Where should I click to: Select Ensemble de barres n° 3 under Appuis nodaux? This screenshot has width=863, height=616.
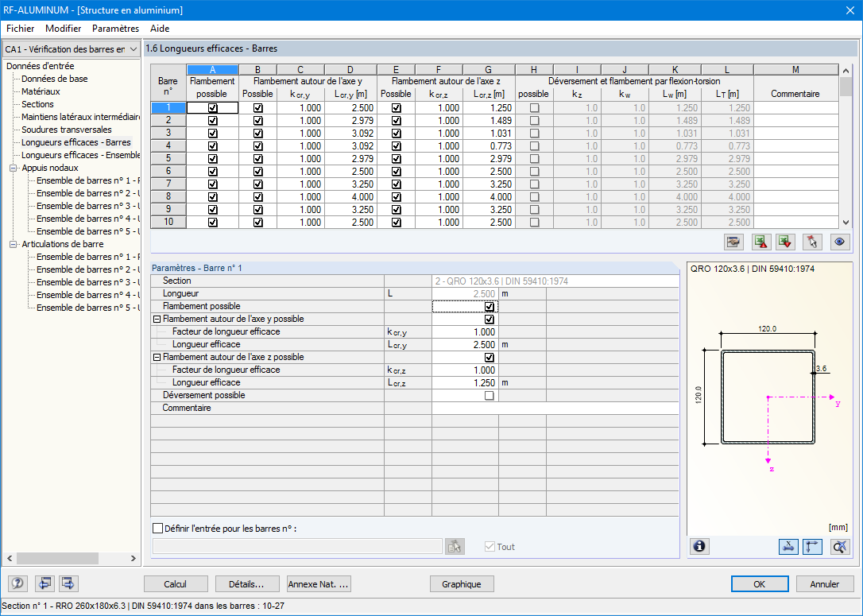88,206
